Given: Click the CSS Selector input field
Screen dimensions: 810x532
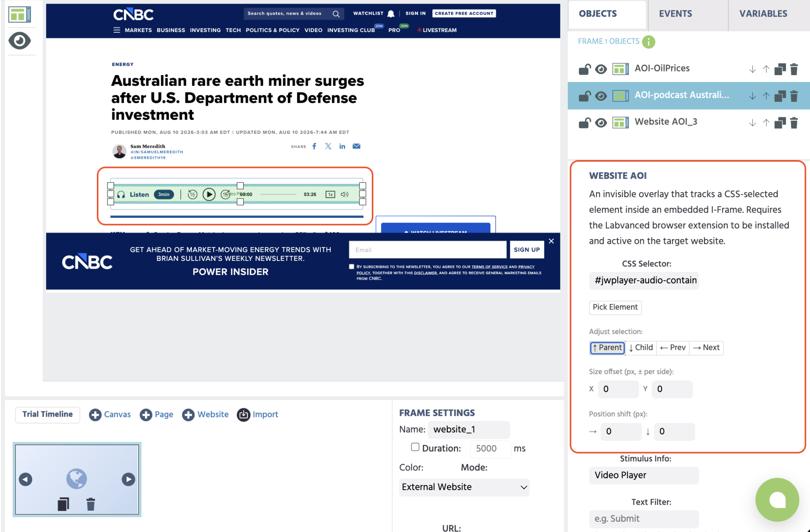Looking at the screenshot, I should [644, 281].
